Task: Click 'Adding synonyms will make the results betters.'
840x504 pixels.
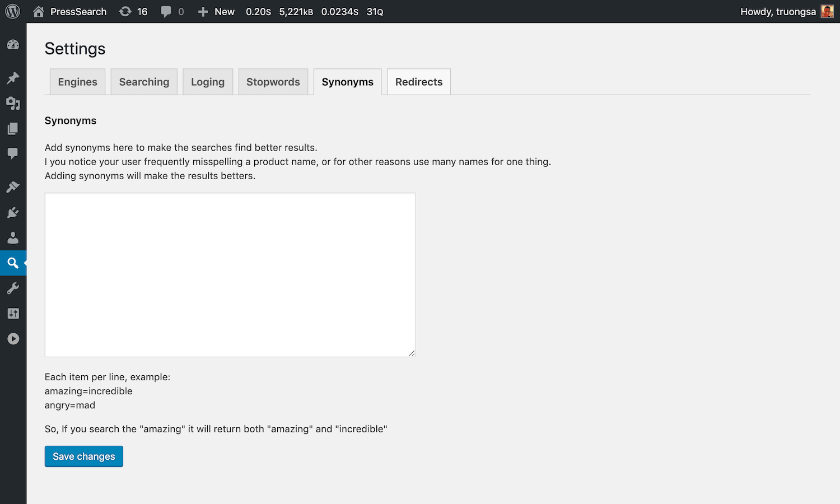Action: pyautogui.click(x=150, y=175)
